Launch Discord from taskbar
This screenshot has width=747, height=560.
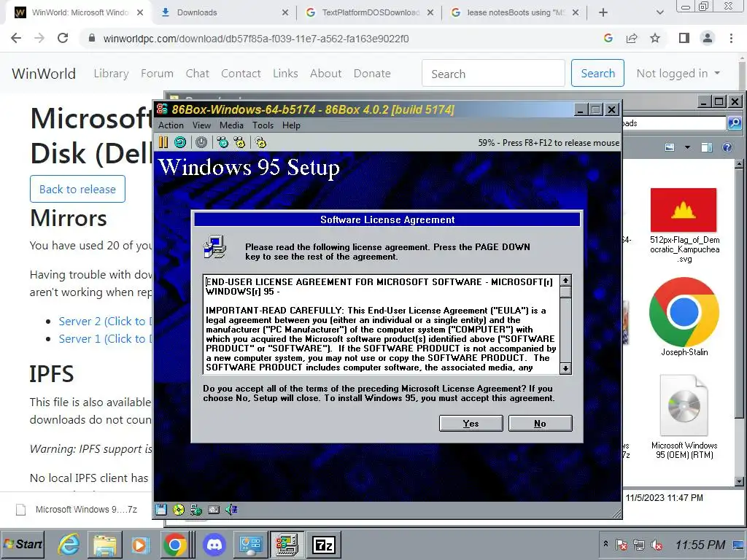point(214,544)
